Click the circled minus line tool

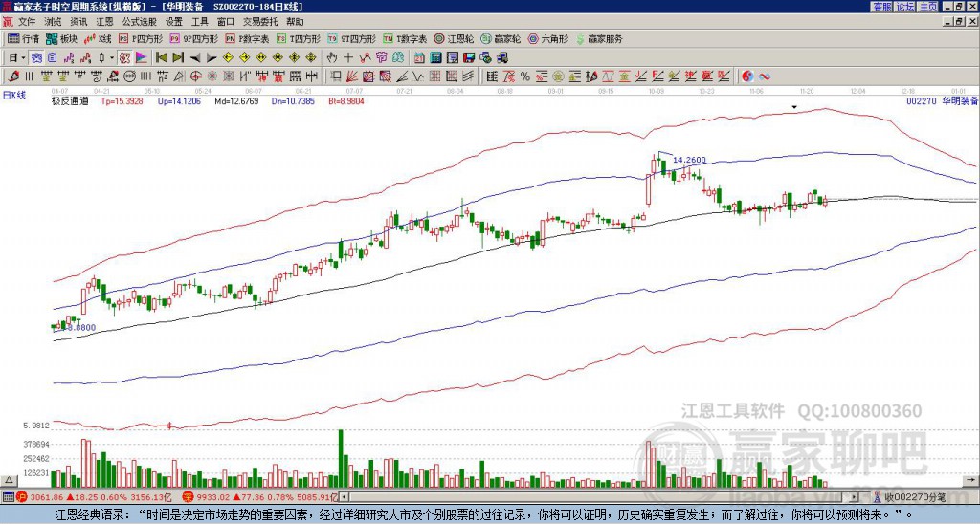pos(129,76)
